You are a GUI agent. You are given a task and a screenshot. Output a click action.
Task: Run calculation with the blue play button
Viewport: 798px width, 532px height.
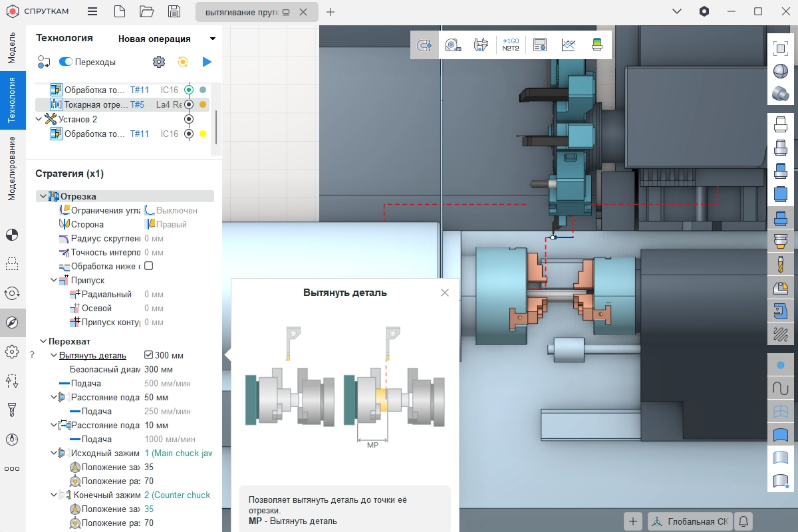(x=207, y=62)
